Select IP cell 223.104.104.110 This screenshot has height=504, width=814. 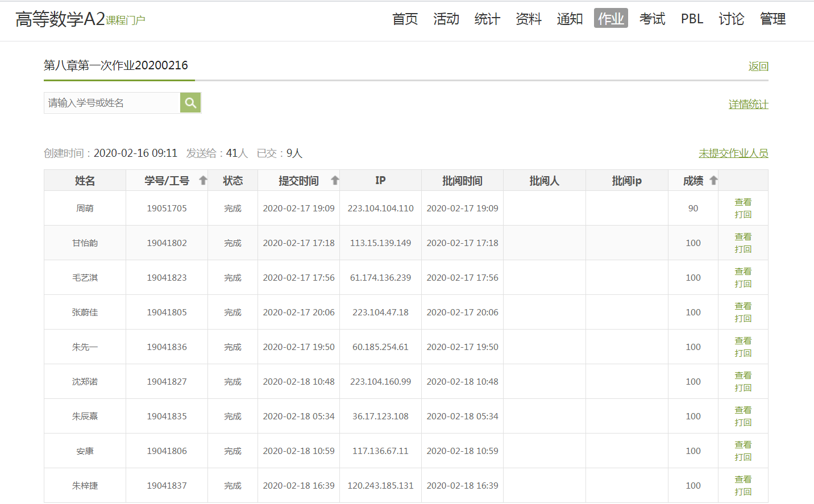pyautogui.click(x=380, y=209)
